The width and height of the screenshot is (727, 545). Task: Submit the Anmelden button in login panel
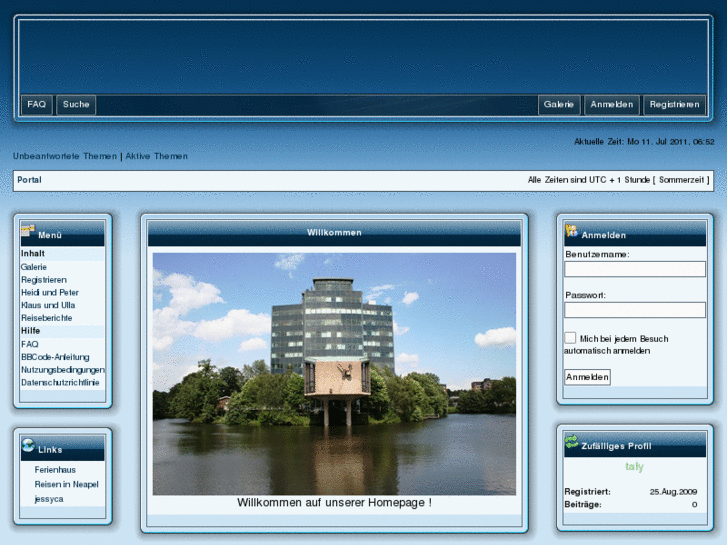click(587, 377)
